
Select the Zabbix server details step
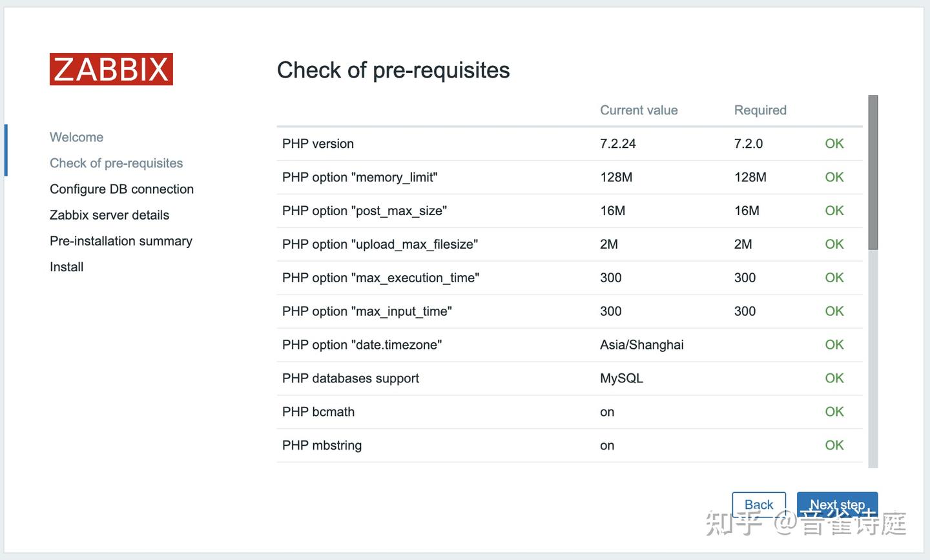(x=109, y=214)
